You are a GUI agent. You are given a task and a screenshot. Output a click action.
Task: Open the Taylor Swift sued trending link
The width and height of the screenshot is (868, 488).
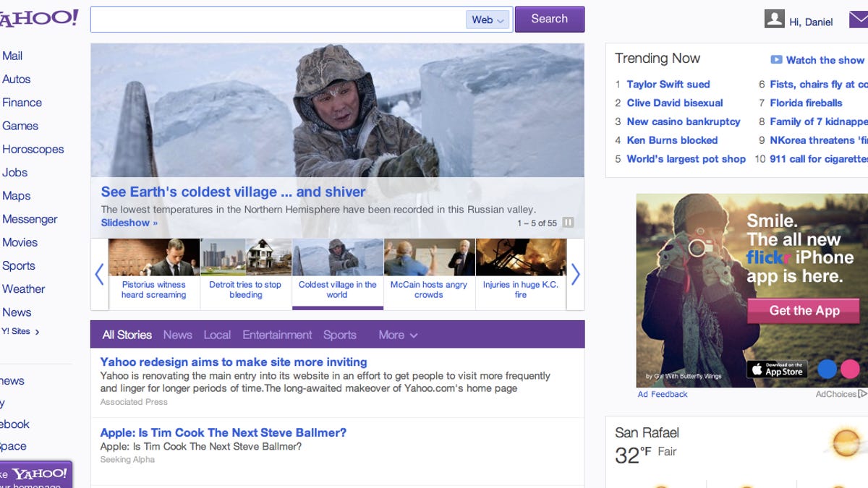coord(668,84)
